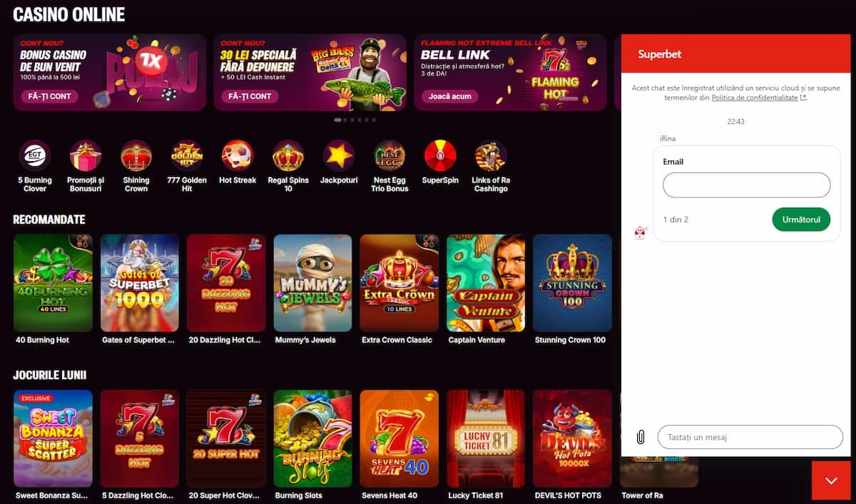
Task: Collapse the chat with the red chevron button
Action: tap(831, 480)
